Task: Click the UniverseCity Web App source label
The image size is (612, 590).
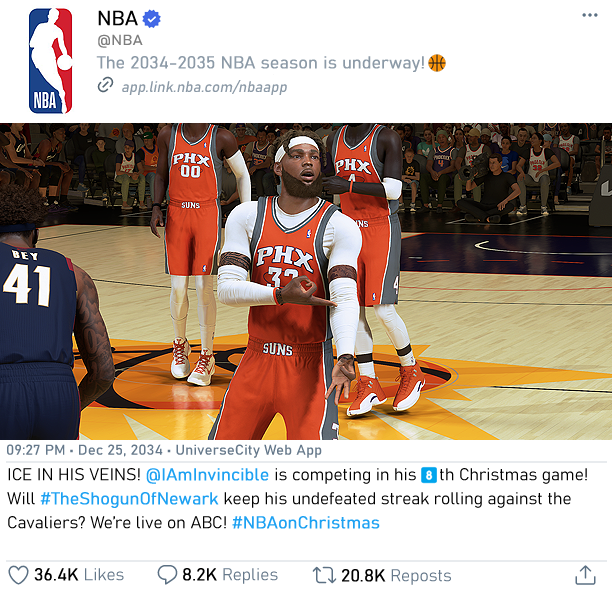Action: point(249,450)
